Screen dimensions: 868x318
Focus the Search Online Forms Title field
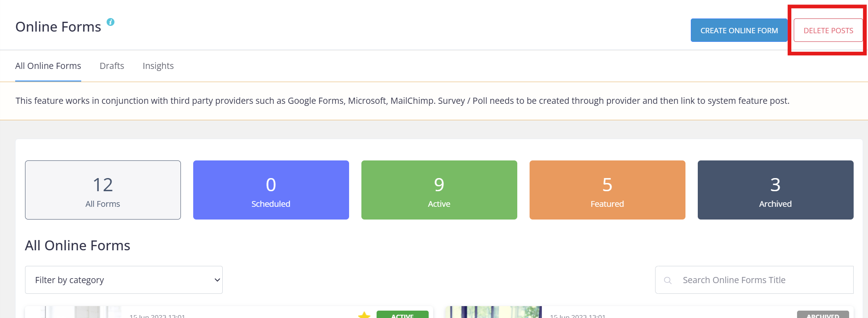tap(754, 280)
